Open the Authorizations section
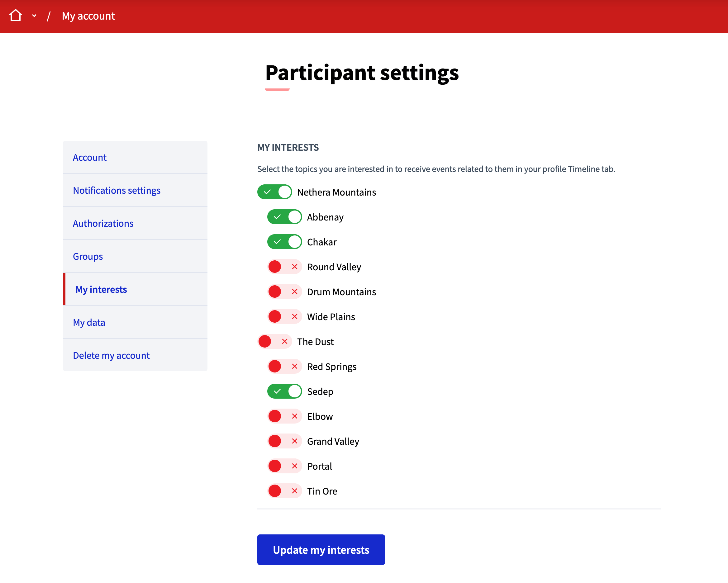Screen dimensions: 728x583 [x=103, y=224]
